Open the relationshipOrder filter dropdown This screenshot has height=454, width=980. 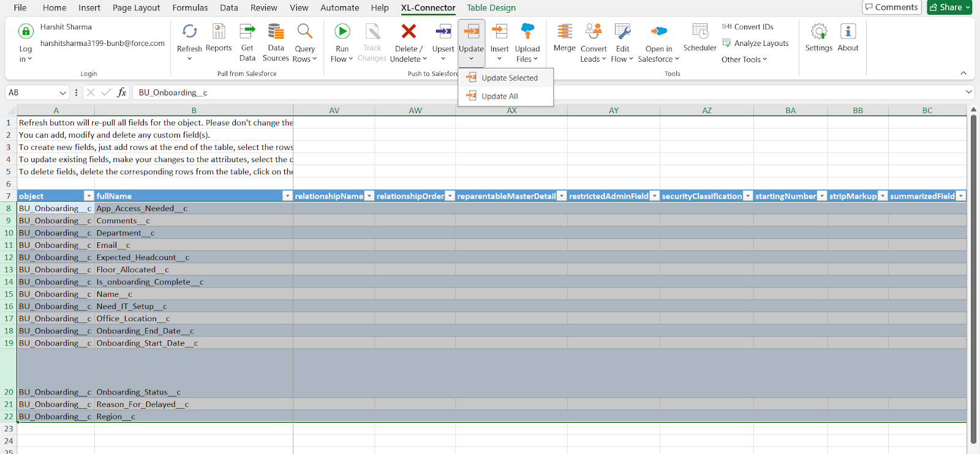coord(450,196)
